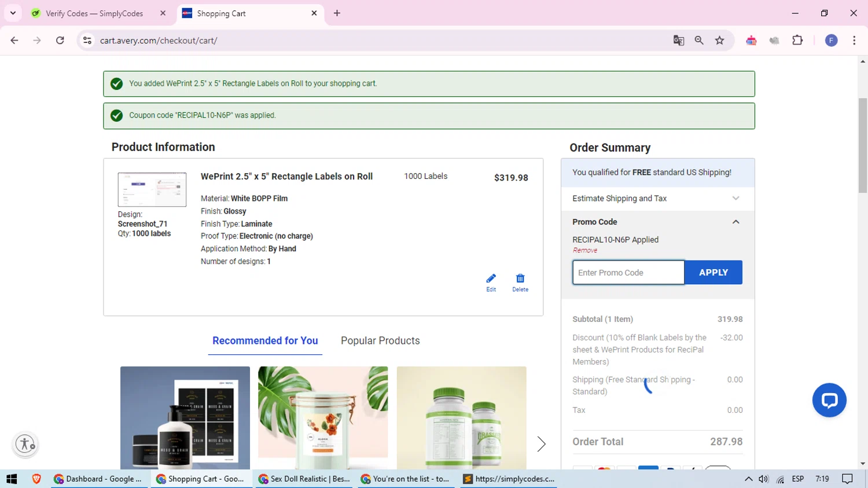Click the discount amount -32.00

tap(731, 337)
